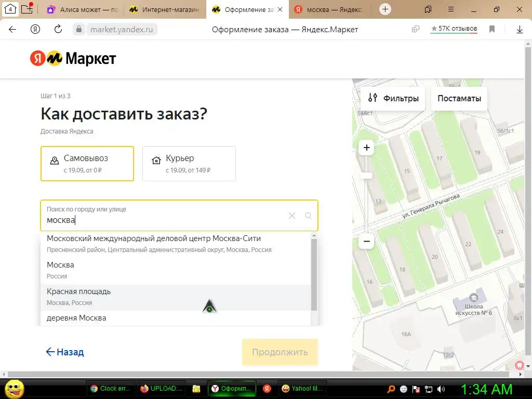Click Школа искусств № 6 marker
The image size is (532, 399).
(x=474, y=298)
